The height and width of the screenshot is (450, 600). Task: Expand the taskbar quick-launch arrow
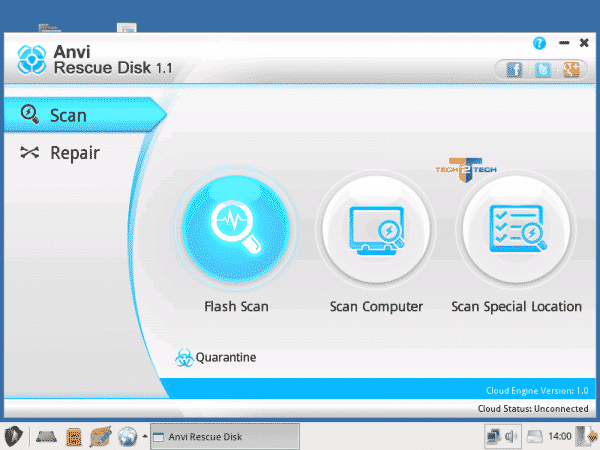[145, 436]
